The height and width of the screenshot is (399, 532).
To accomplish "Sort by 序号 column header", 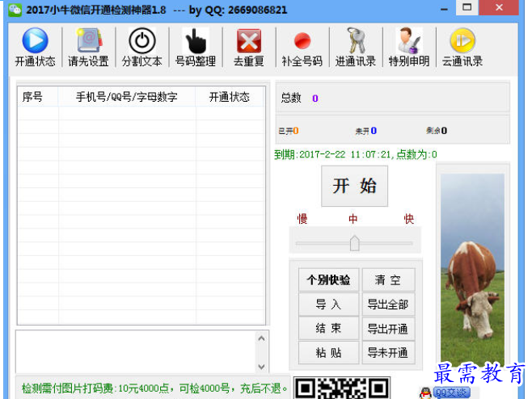I will [x=38, y=97].
